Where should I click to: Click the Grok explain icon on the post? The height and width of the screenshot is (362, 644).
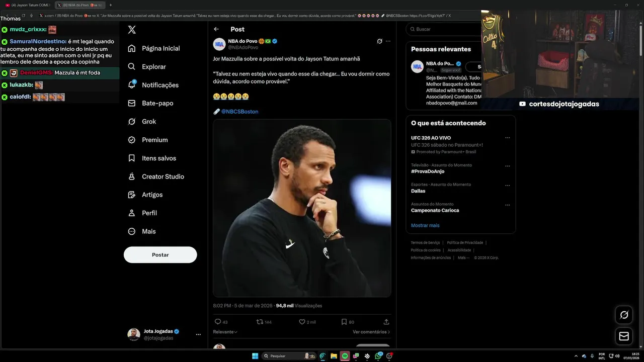[380, 41]
